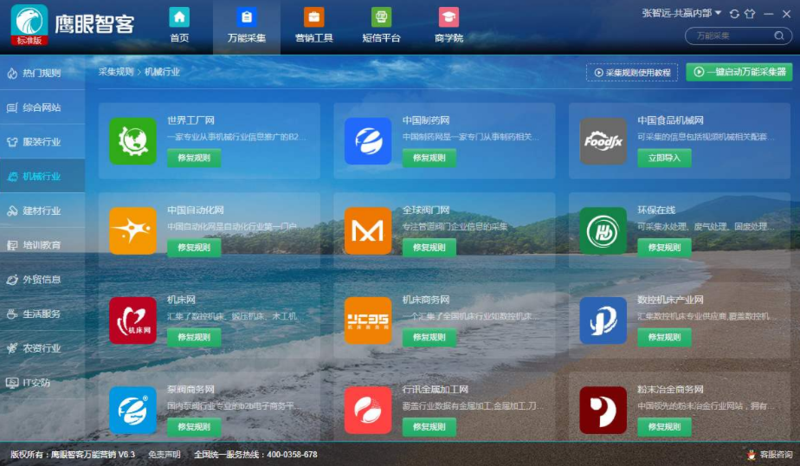Click the 机床商务网 orange JC35 icon
Viewport: 800px width, 466px height.
(368, 321)
